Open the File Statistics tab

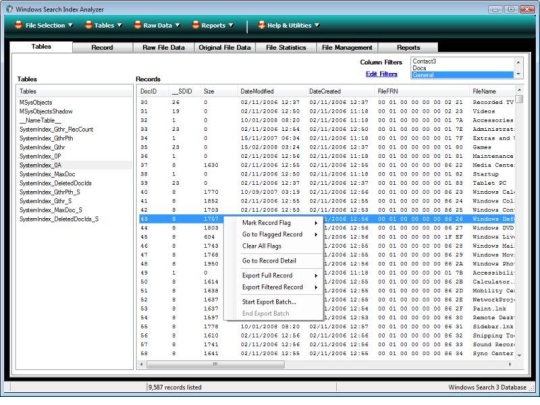pyautogui.click(x=286, y=48)
